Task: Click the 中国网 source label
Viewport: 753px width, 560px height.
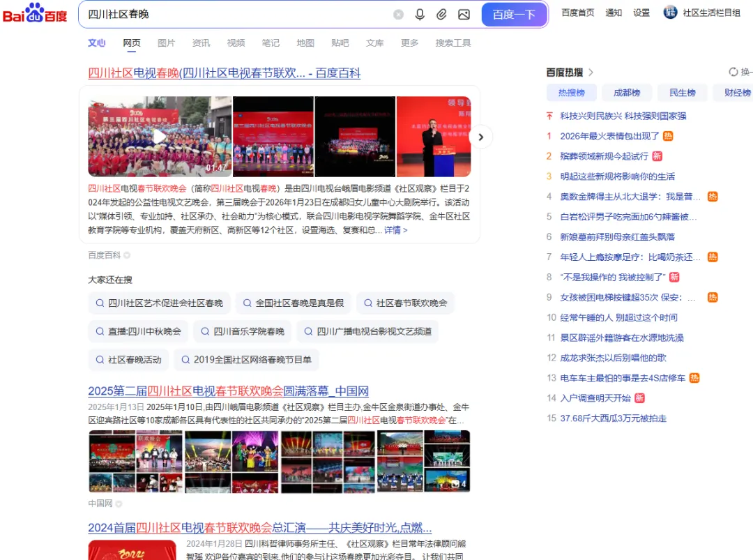Action: point(100,504)
